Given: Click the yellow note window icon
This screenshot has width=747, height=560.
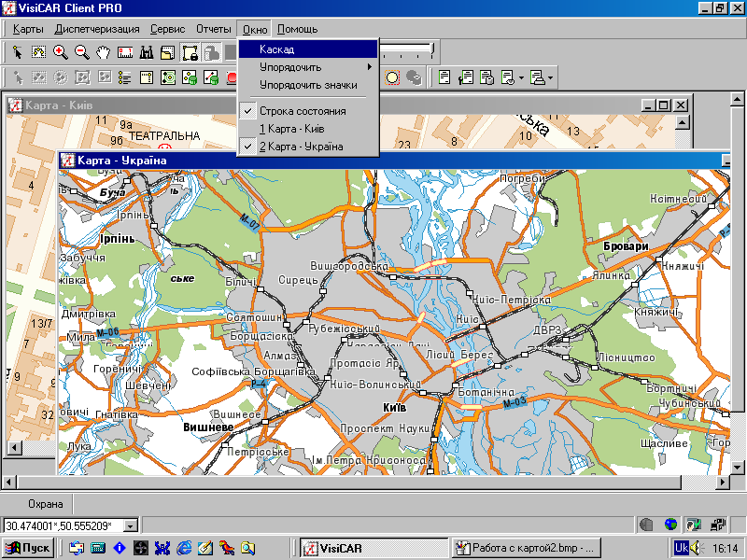Looking at the screenshot, I should tap(147, 77).
